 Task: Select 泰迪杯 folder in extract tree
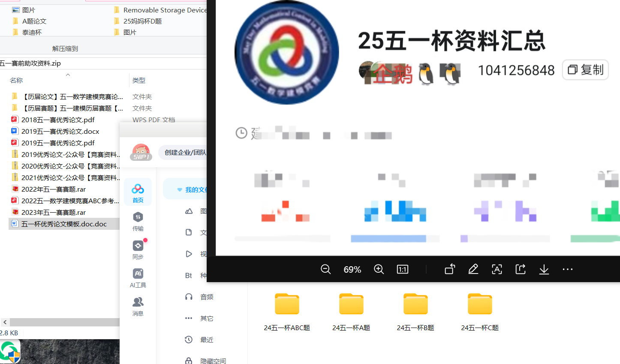(x=27, y=32)
